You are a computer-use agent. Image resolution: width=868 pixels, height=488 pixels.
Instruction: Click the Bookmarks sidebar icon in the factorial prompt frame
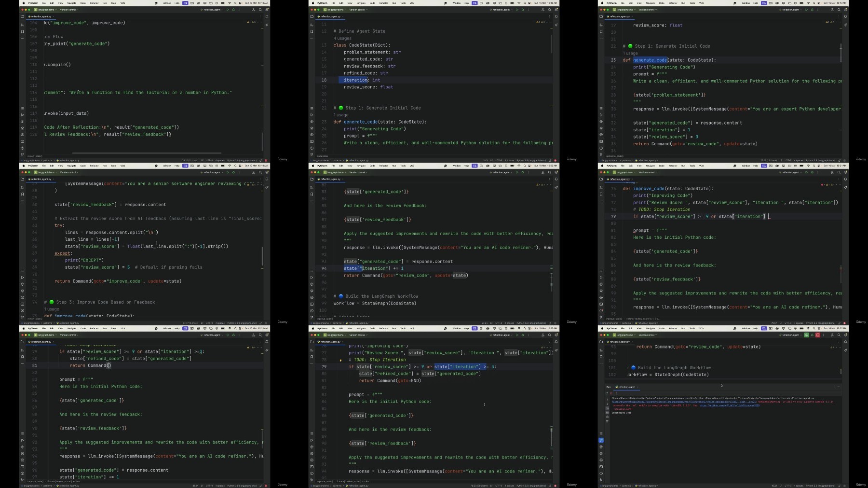tap(22, 31)
